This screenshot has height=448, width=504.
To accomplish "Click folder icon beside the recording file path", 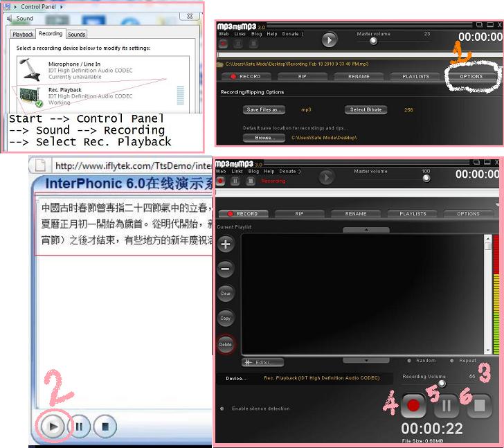I will coord(220,64).
